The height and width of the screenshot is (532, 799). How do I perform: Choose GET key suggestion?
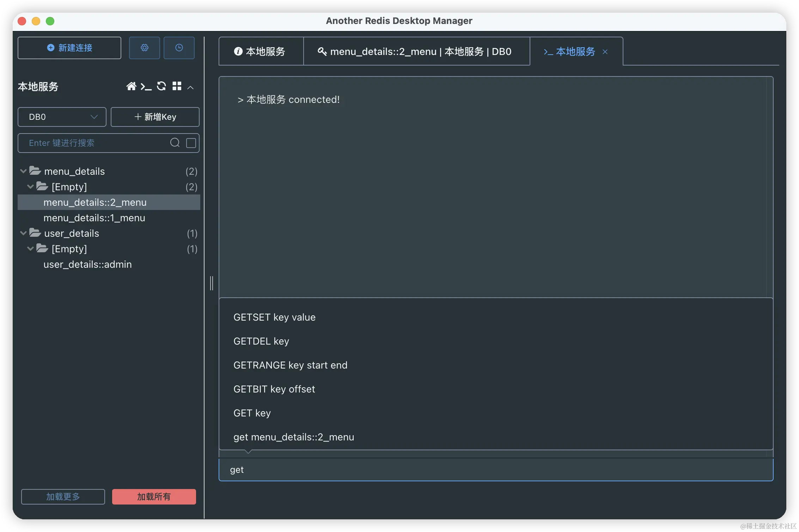point(496,413)
